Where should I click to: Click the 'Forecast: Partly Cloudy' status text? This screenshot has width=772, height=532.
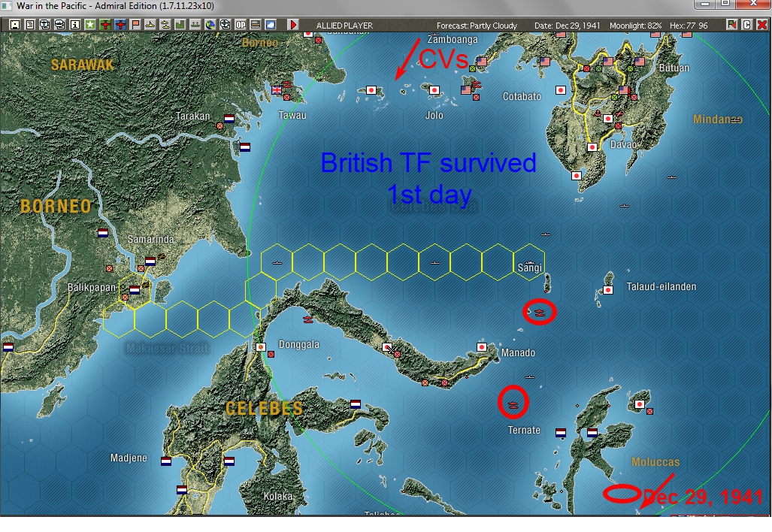tap(477, 26)
